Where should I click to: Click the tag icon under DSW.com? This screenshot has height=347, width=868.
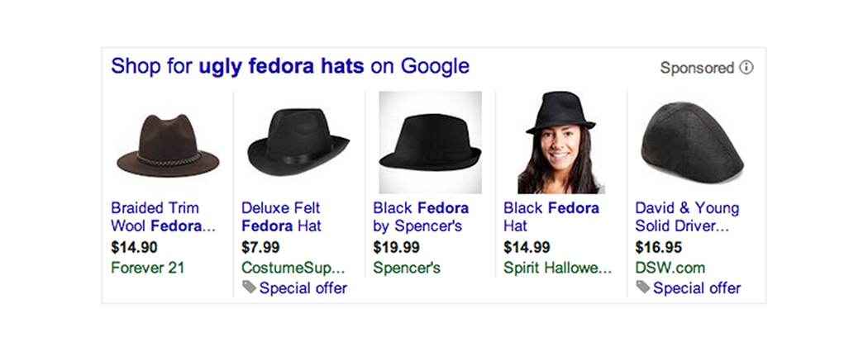tap(642, 287)
